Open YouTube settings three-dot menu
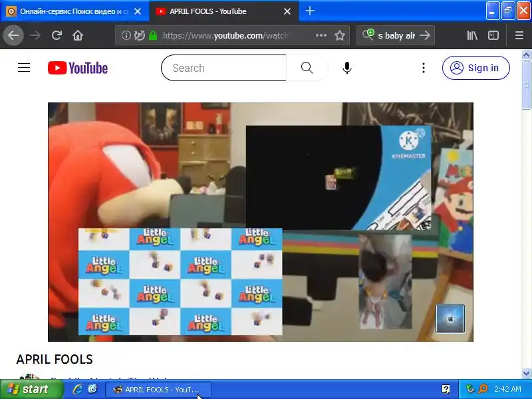The width and height of the screenshot is (532, 399). pyautogui.click(x=424, y=68)
